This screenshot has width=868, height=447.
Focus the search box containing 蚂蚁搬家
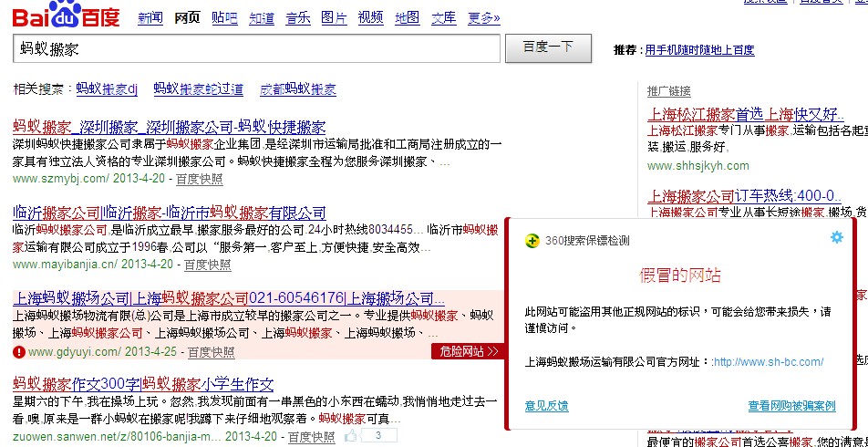click(x=256, y=48)
